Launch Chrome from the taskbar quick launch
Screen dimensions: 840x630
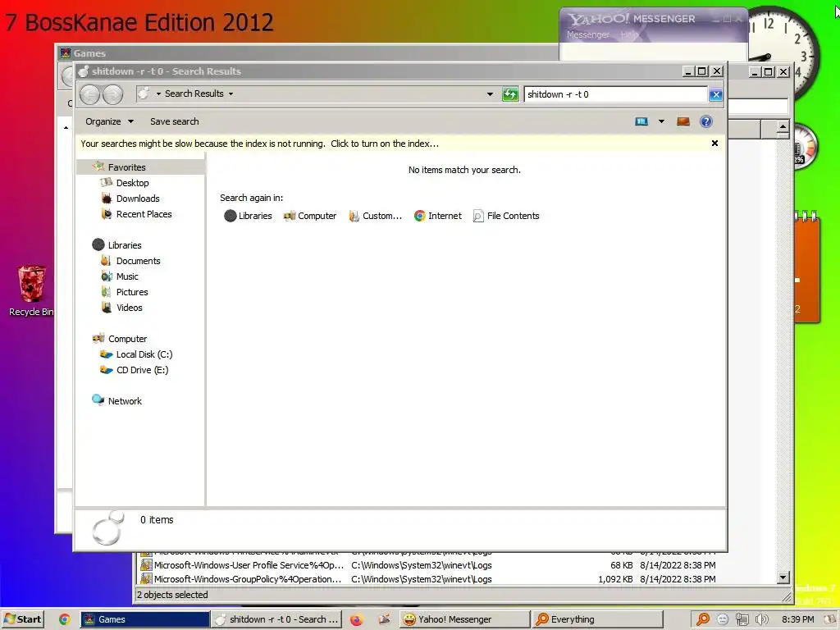tap(64, 619)
